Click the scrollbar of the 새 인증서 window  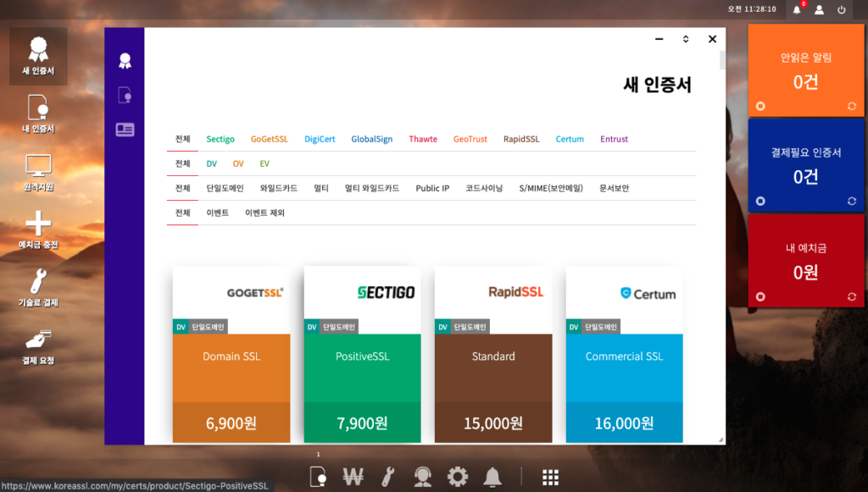(722, 60)
